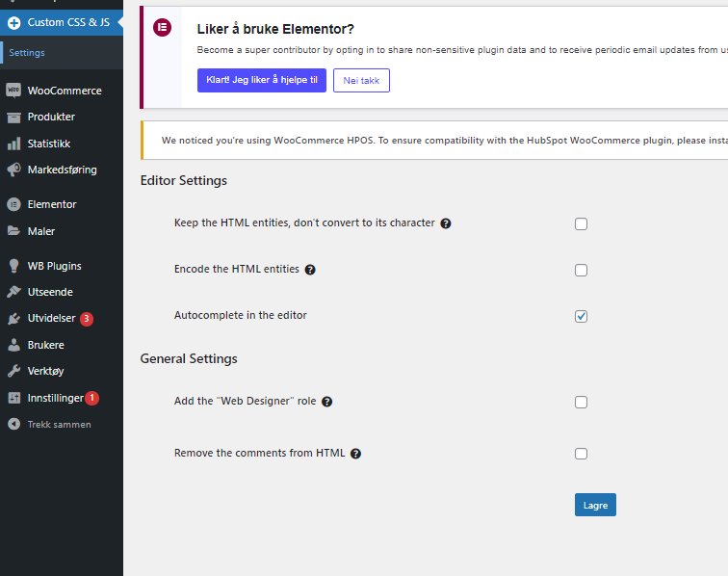Click the Elementor logo in the notice

pos(162,27)
